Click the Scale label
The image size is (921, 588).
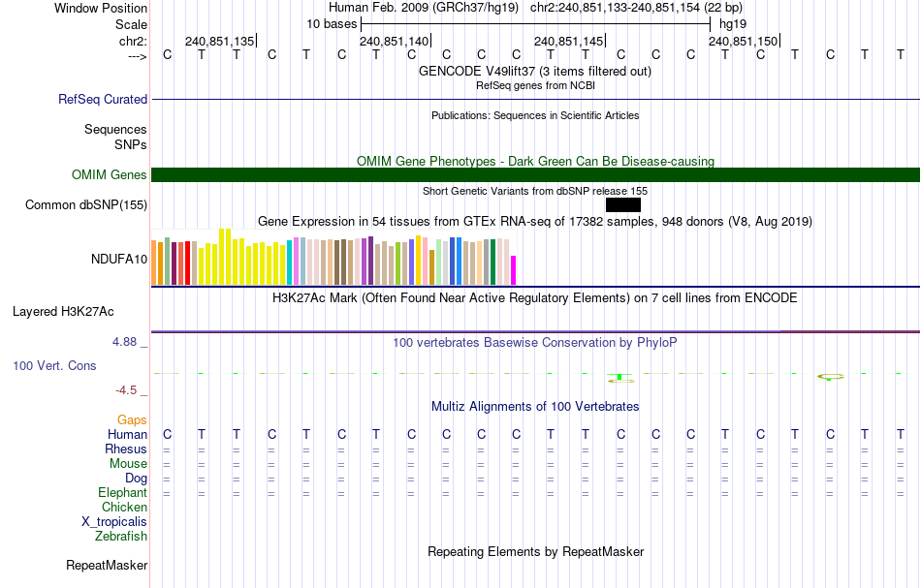131,24
